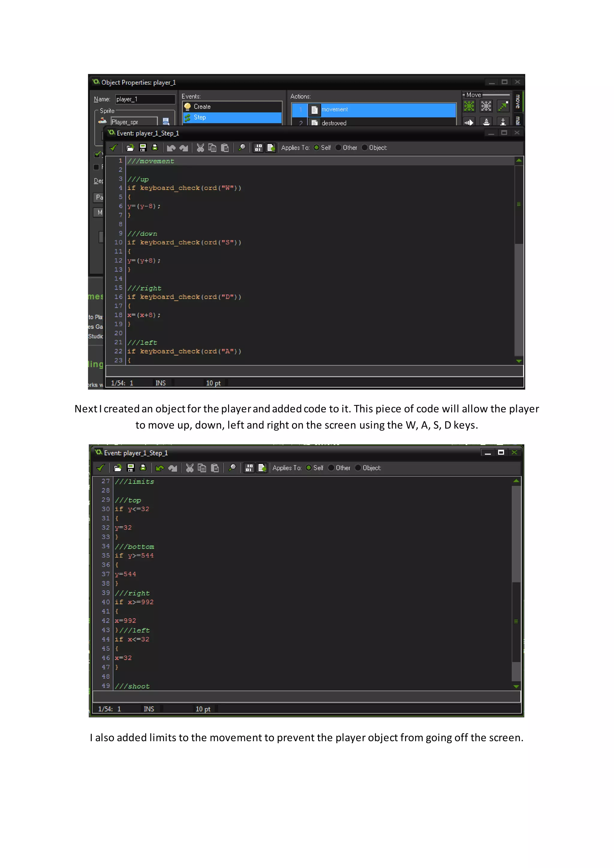Select Other radio in the ///movement editor
The height and width of the screenshot is (868, 614).
tap(338, 147)
